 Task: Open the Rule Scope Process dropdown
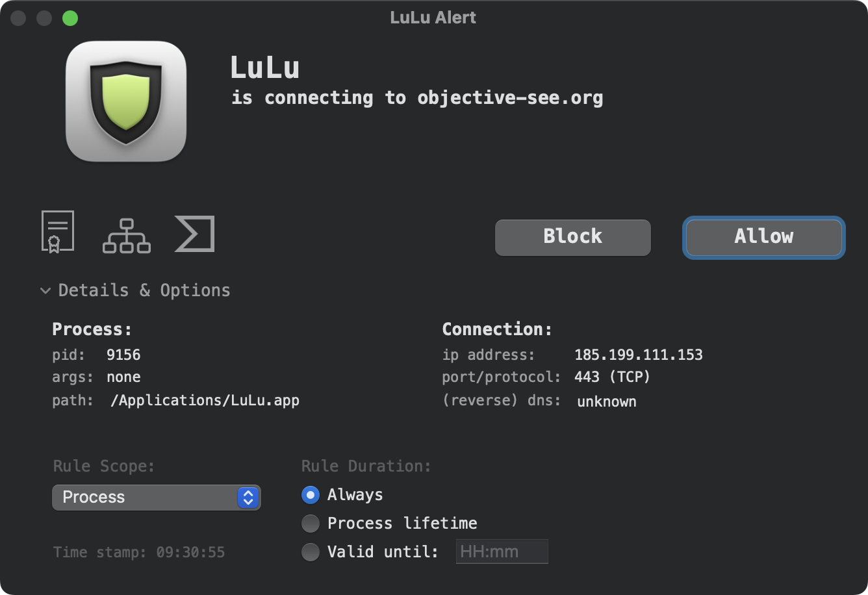157,498
